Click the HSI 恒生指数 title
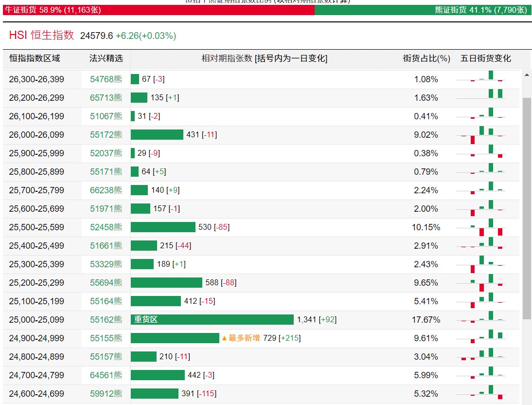 [41, 35]
